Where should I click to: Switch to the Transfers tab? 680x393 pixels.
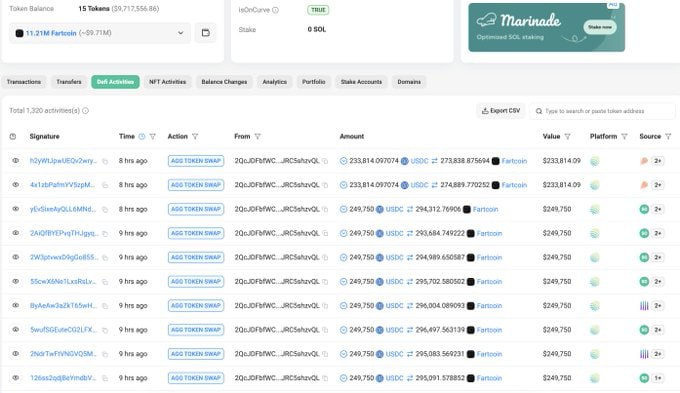pos(69,82)
